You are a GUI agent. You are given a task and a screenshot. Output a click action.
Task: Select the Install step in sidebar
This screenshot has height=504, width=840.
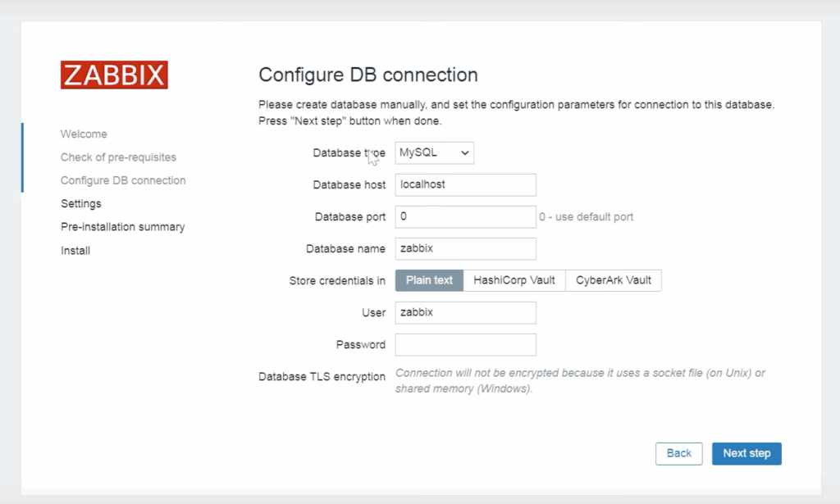click(x=75, y=251)
